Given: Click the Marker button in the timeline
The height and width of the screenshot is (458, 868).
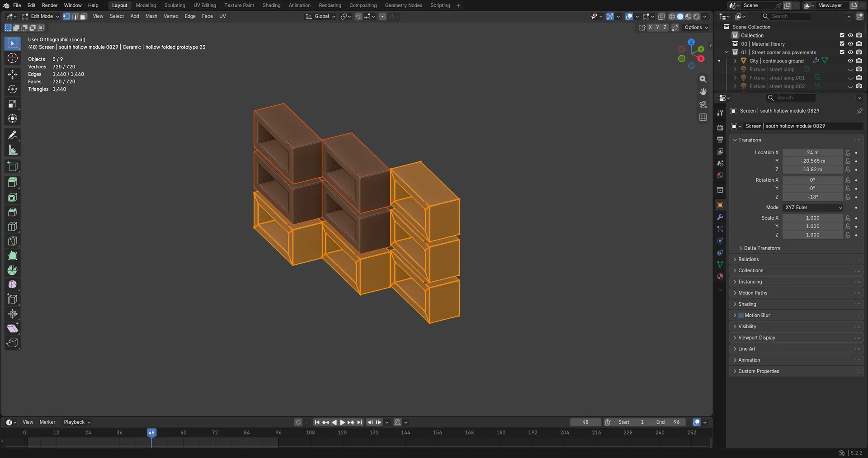Looking at the screenshot, I should (47, 422).
